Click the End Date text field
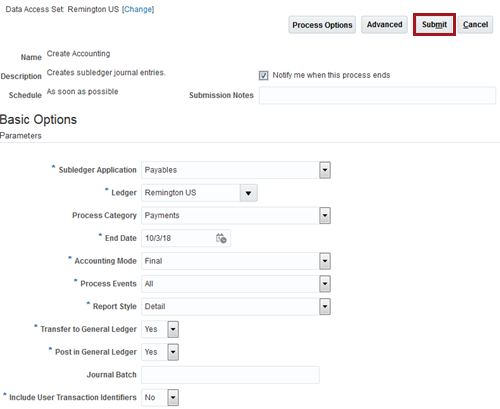 click(x=178, y=238)
